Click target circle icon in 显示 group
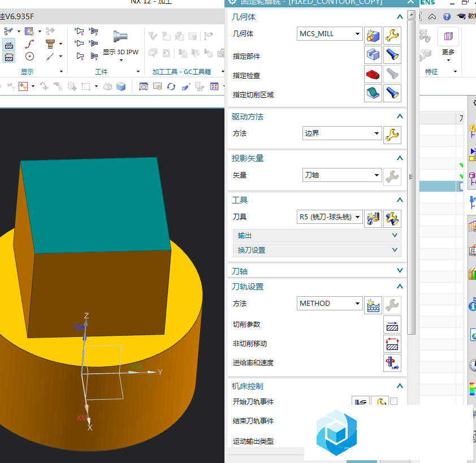 tap(29, 57)
